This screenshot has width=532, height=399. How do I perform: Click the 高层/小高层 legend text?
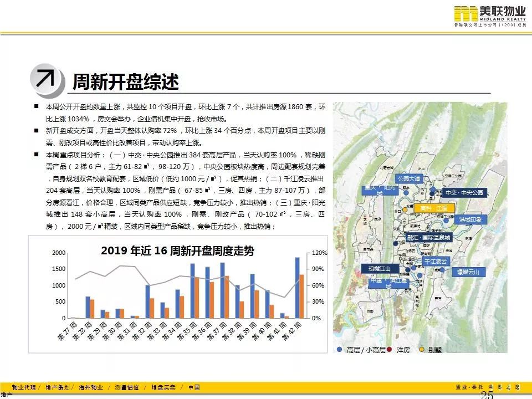click(366, 350)
